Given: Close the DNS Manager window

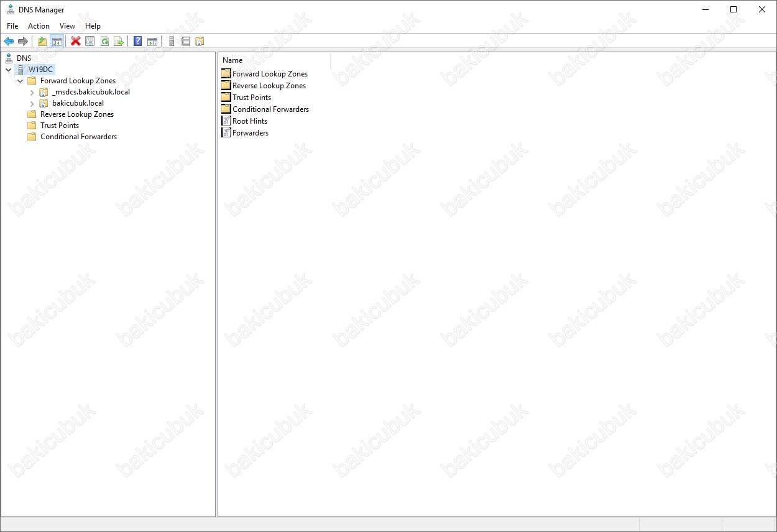Looking at the screenshot, I should (x=762, y=10).
